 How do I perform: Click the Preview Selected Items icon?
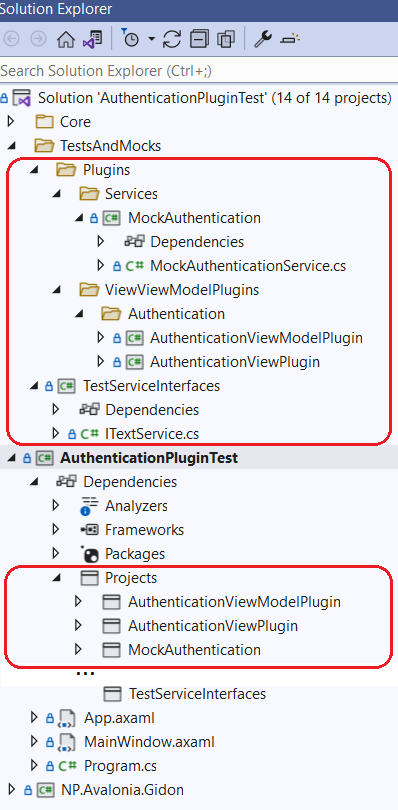pos(290,39)
